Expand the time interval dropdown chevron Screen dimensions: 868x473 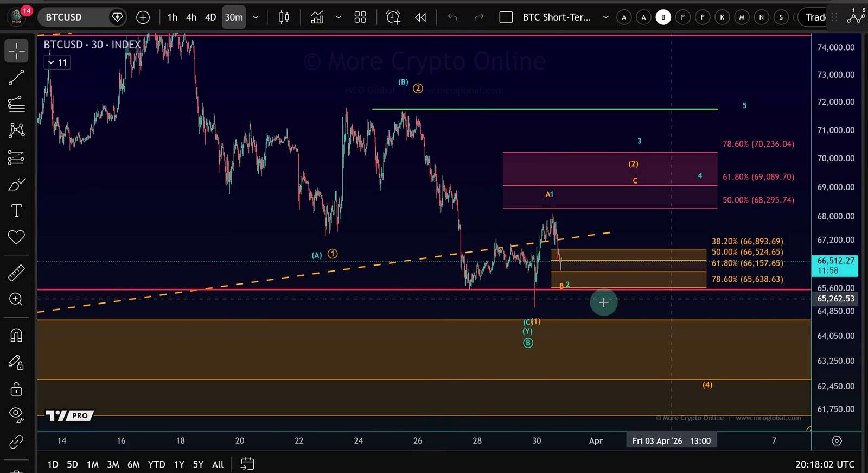coord(256,17)
